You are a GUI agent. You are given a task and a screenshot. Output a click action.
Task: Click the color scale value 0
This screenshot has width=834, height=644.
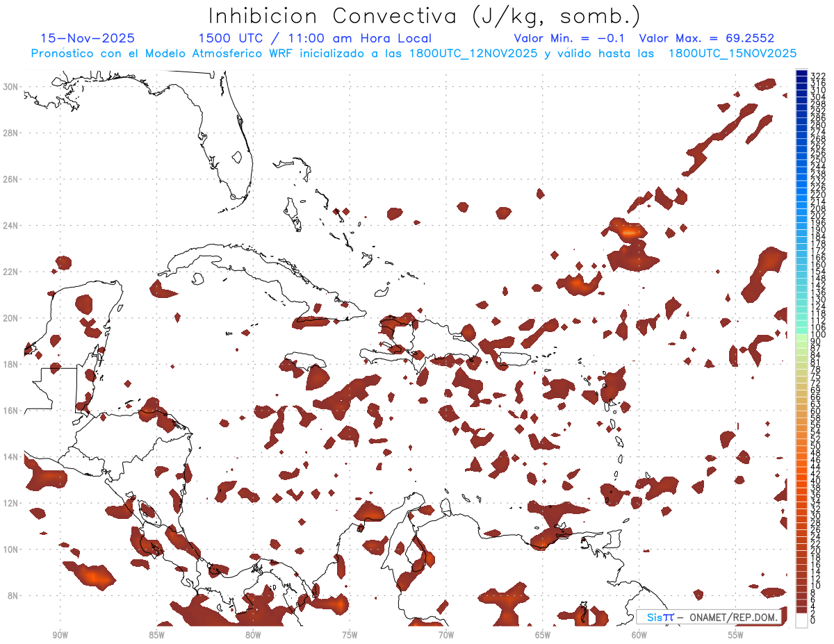pyautogui.click(x=813, y=620)
